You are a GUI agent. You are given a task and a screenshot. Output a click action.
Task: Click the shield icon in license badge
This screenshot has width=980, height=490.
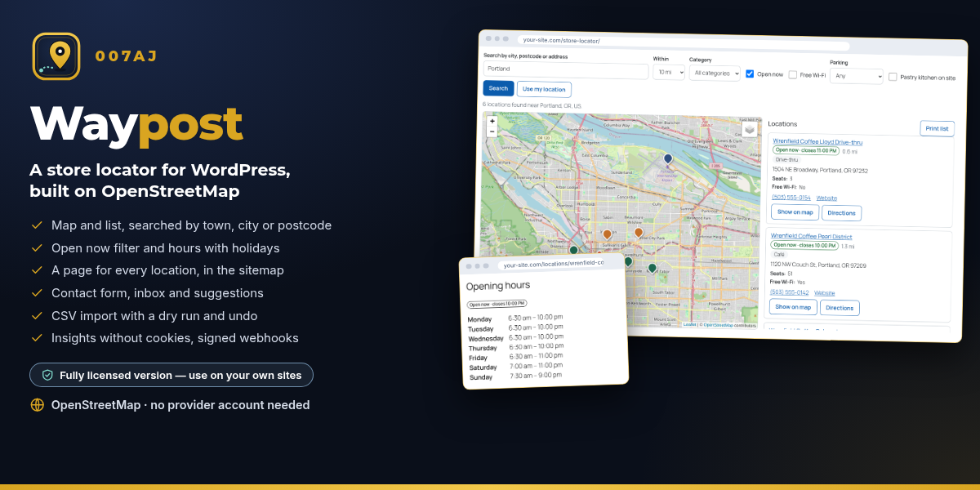(x=48, y=375)
